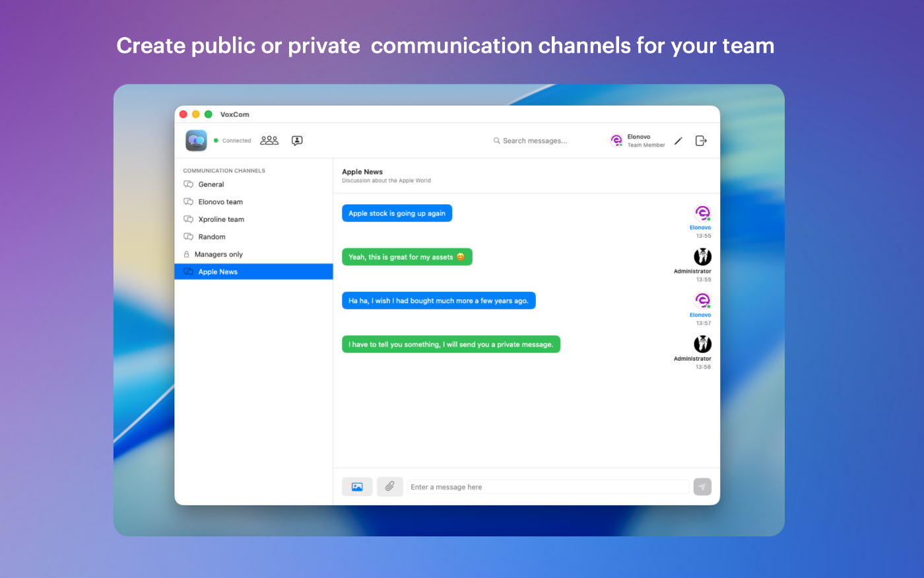Select the Elonovo team channel
The width and height of the screenshot is (924, 578).
click(220, 202)
